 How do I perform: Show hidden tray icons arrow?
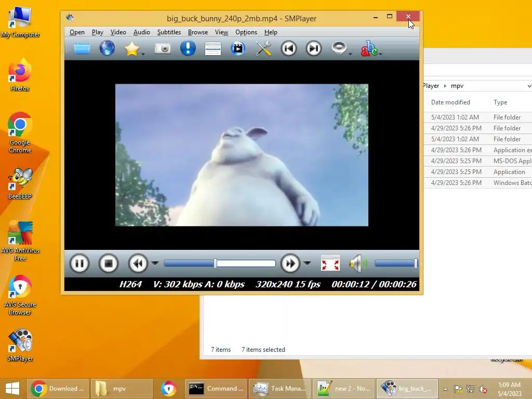445,389
